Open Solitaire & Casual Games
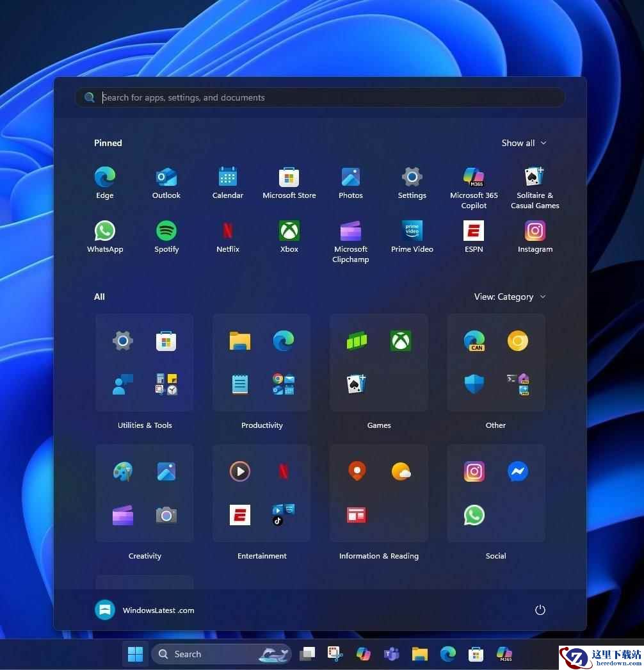Screen dimensions: 644x670 535,188
